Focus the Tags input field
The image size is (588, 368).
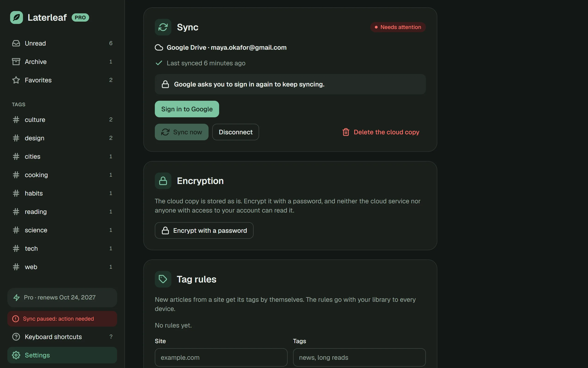(359, 357)
